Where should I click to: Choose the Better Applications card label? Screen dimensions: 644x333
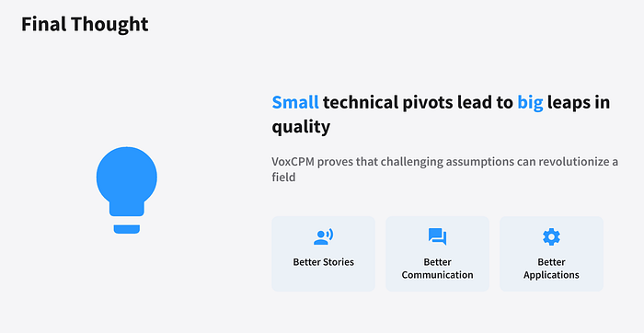click(551, 269)
